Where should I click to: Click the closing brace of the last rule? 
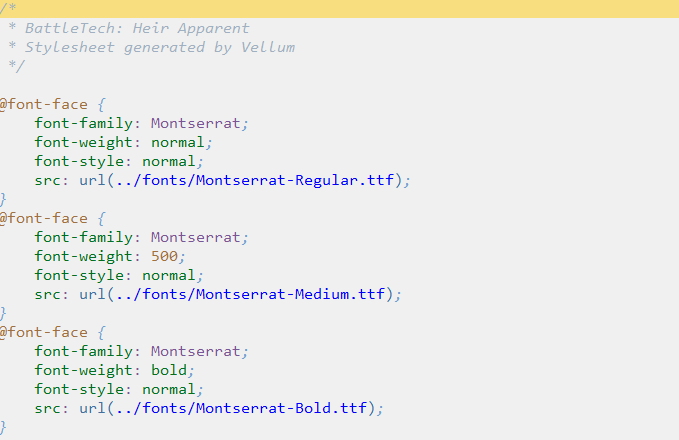4,427
